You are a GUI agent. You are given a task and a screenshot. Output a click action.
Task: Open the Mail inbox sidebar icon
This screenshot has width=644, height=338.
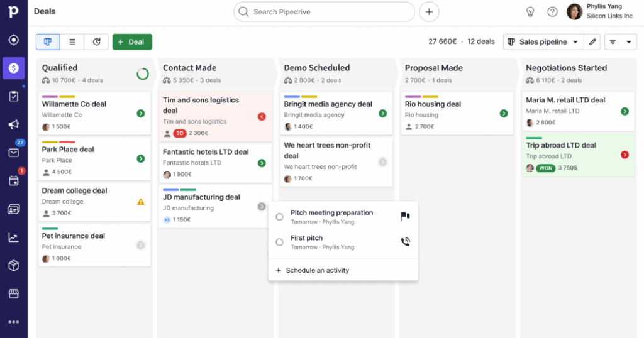(13, 153)
